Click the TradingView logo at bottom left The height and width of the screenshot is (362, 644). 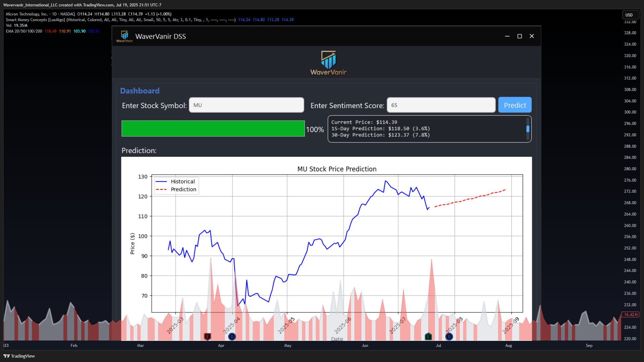[x=19, y=356]
